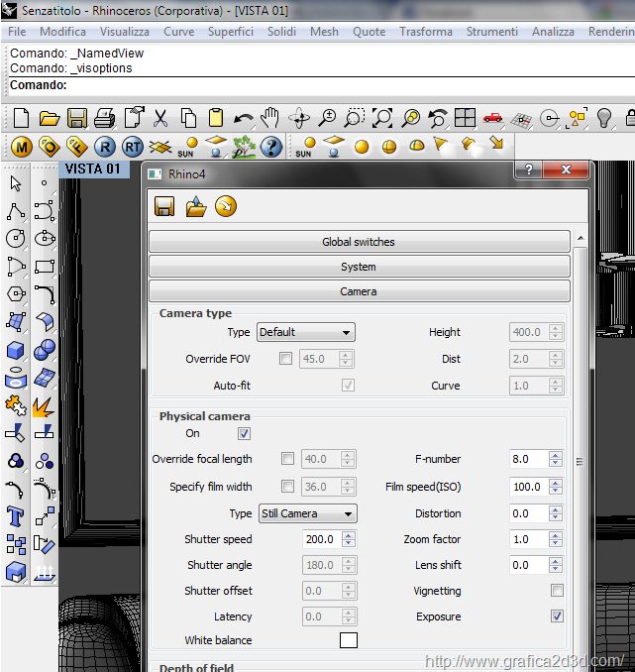Click the V-Ray RT real-time render icon
Viewport: 635px width, 672px height.
pyautogui.click(x=133, y=147)
